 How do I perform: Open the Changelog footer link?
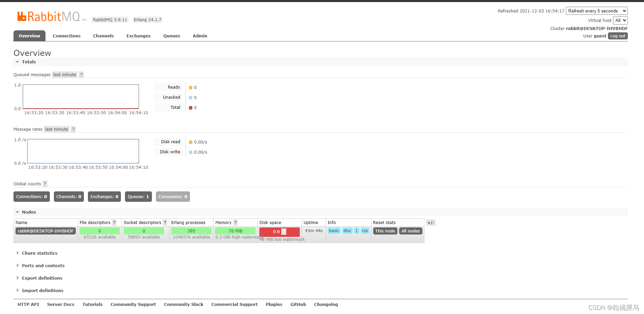point(326,305)
